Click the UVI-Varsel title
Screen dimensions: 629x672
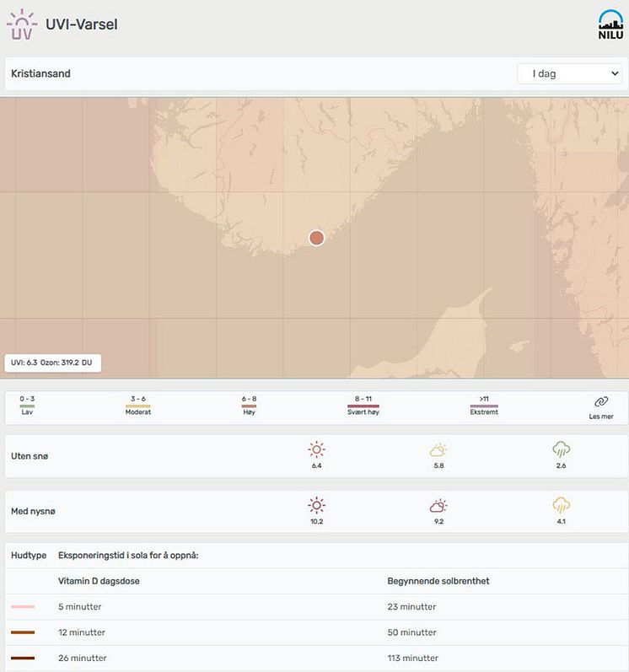(x=82, y=24)
